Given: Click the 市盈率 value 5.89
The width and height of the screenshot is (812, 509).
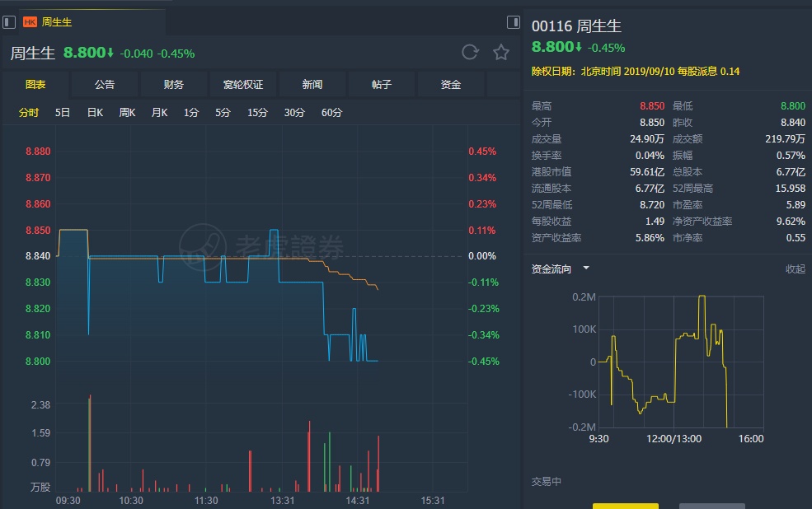Looking at the screenshot, I should point(796,205).
